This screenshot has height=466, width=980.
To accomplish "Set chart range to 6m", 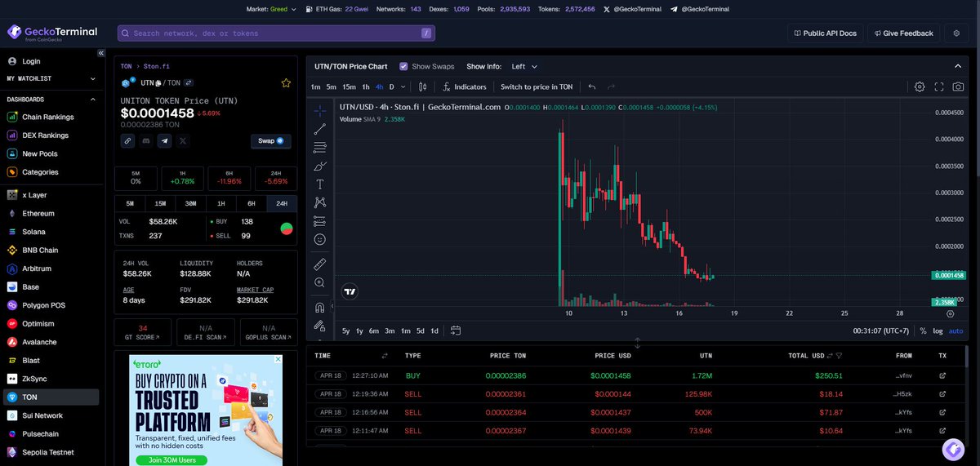I will click(x=374, y=331).
